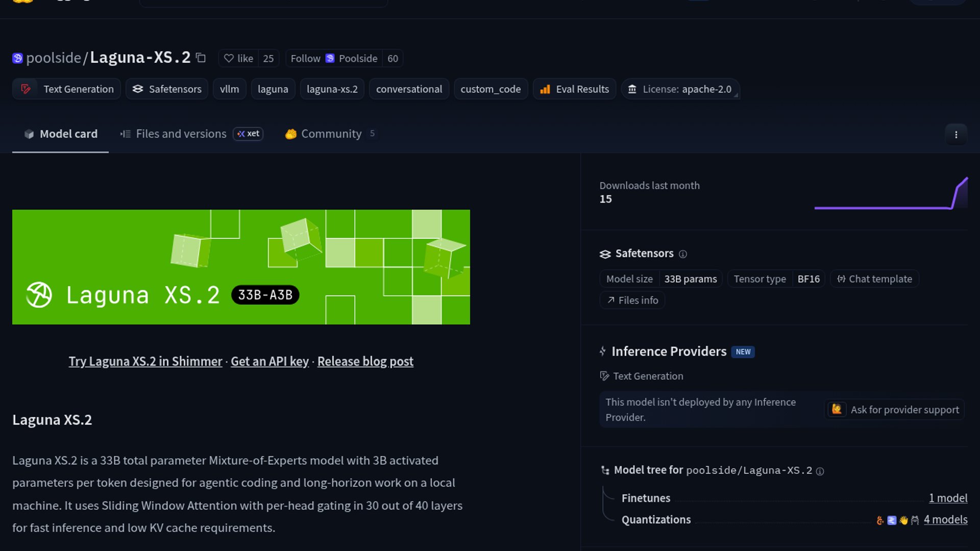Screen dimensions: 980x551
Task: Copy model name with the copy icon
Action: [x=201, y=58]
